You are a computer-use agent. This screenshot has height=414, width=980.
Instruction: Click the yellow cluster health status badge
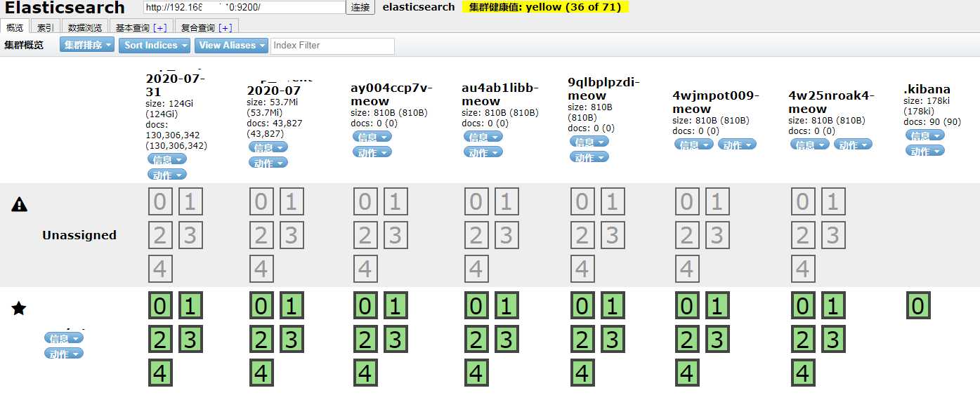pos(545,7)
